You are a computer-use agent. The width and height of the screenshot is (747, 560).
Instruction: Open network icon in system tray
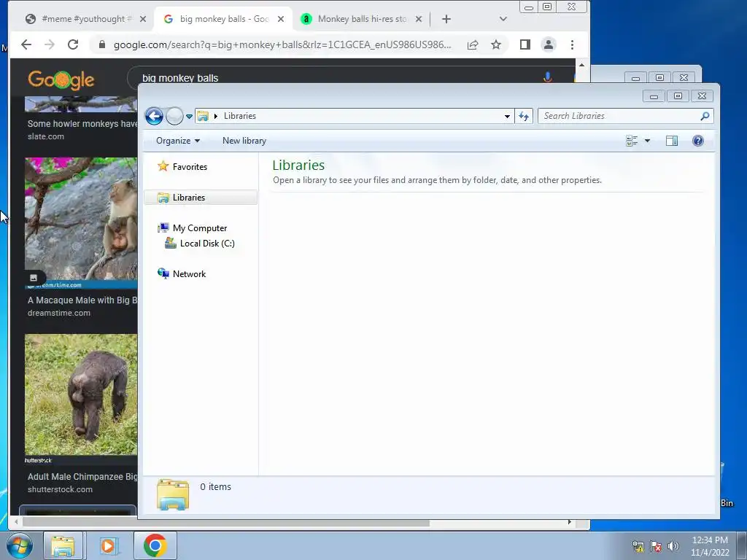tap(638, 546)
